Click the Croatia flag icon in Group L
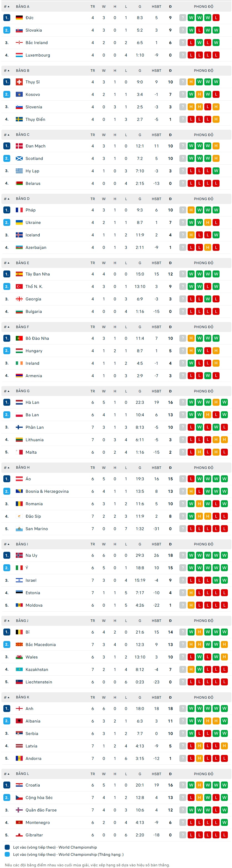Screen dimensions: 232x868 [x=19, y=785]
